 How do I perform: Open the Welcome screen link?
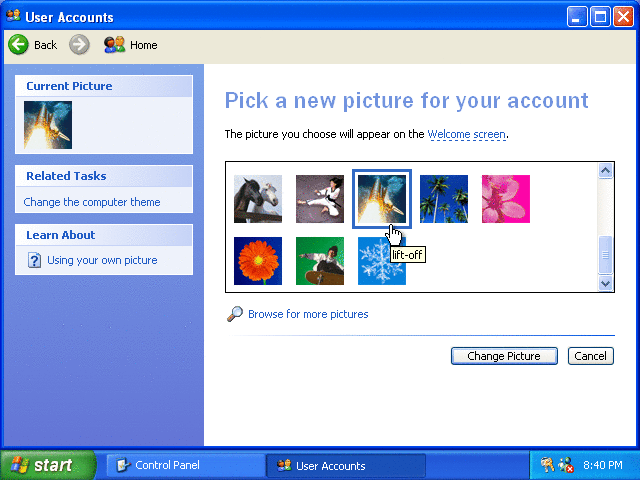[x=467, y=134]
